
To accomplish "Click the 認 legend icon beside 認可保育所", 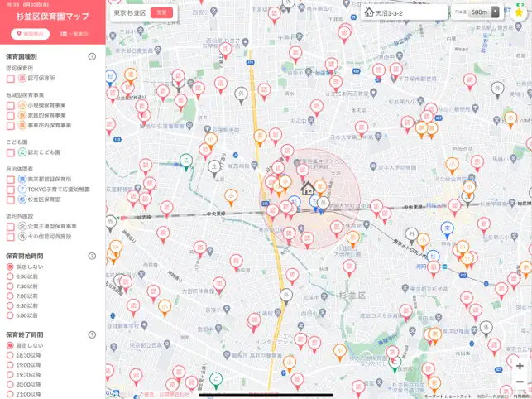I will pos(22,79).
